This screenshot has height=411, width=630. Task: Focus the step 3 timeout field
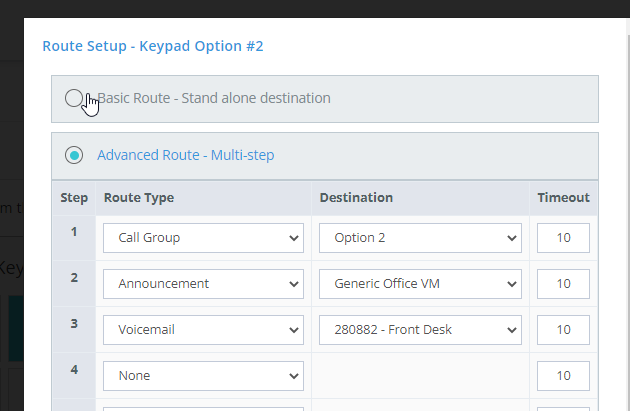point(563,330)
